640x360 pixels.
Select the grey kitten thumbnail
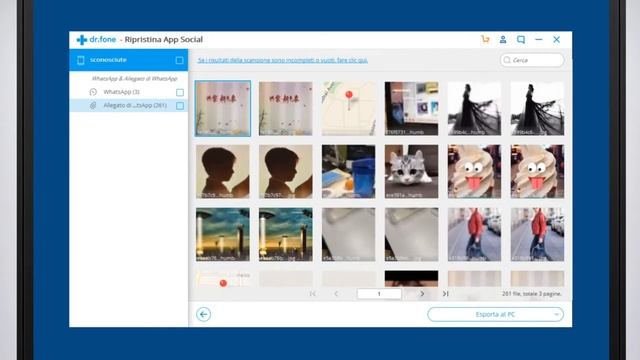pyautogui.click(x=411, y=171)
